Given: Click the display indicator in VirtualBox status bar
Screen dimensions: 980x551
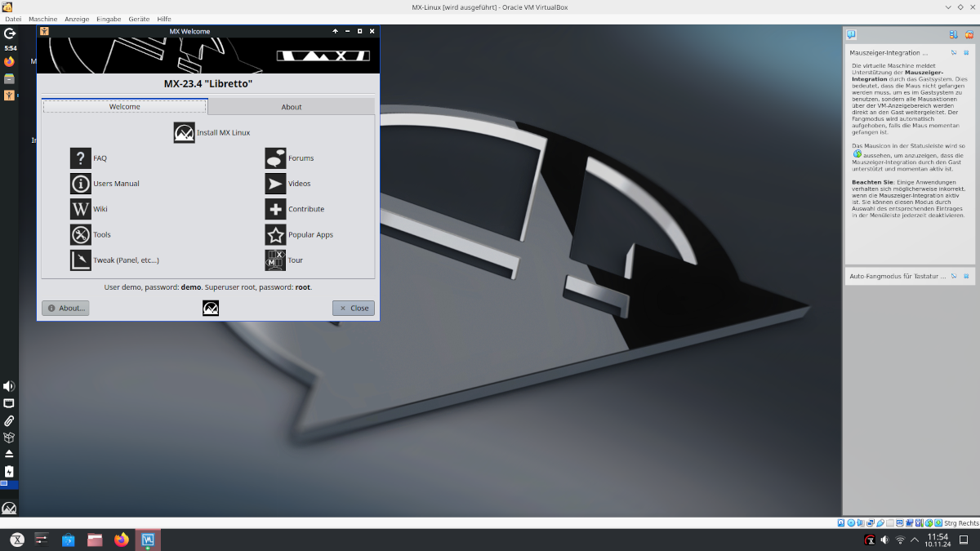Looking at the screenshot, I should point(899,522).
